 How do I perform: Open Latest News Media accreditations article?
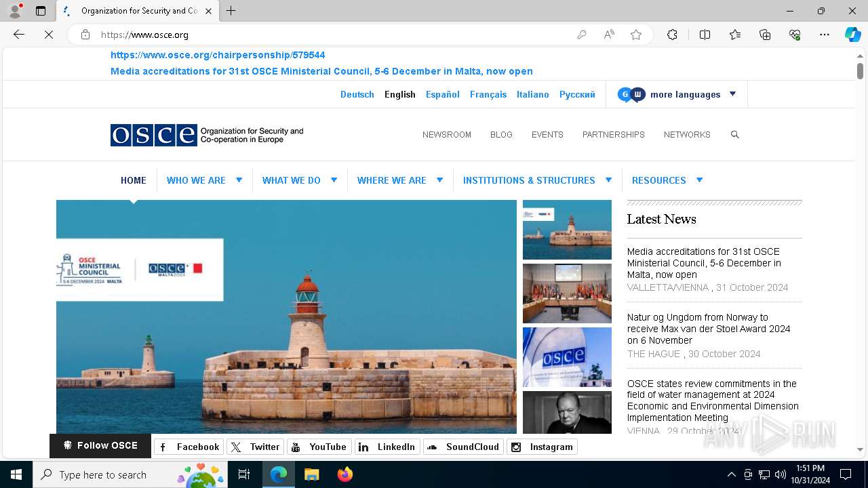(704, 263)
